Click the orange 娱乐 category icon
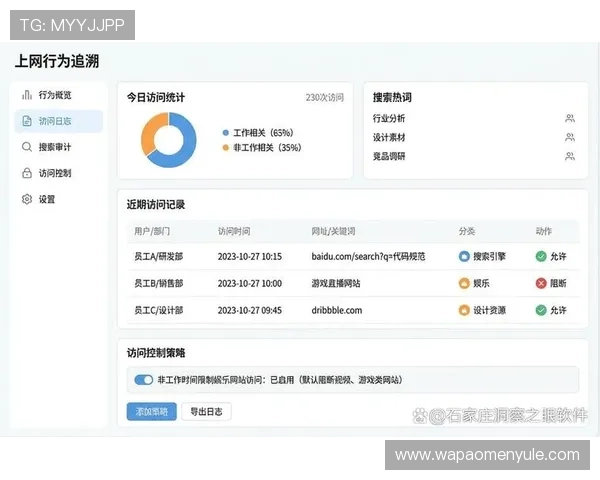 pyautogui.click(x=464, y=283)
